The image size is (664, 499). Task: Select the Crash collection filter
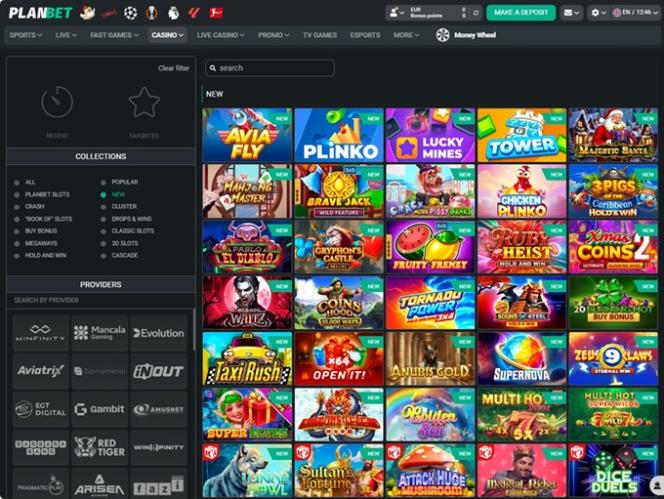[x=16, y=206]
